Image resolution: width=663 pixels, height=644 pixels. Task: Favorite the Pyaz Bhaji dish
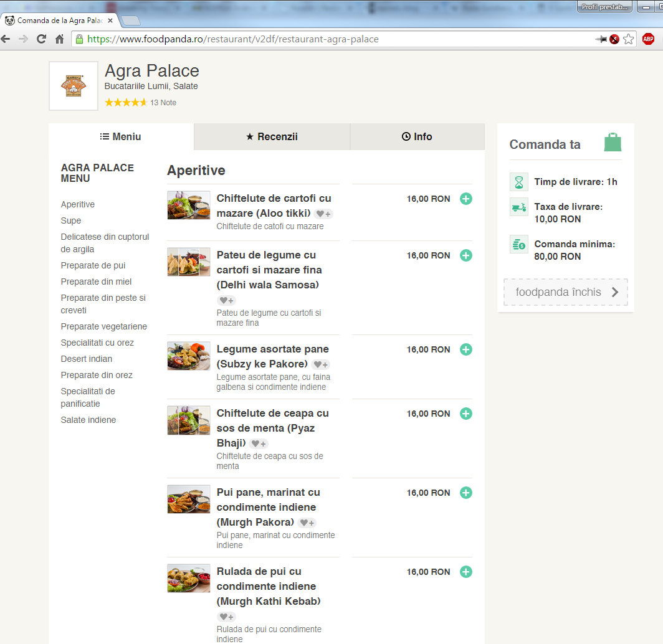(x=259, y=443)
